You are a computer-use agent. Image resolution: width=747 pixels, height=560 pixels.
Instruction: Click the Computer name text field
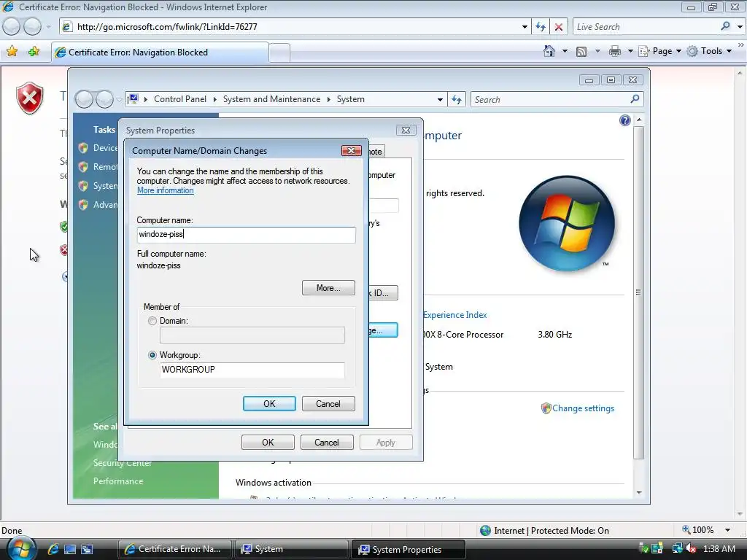[x=247, y=235]
